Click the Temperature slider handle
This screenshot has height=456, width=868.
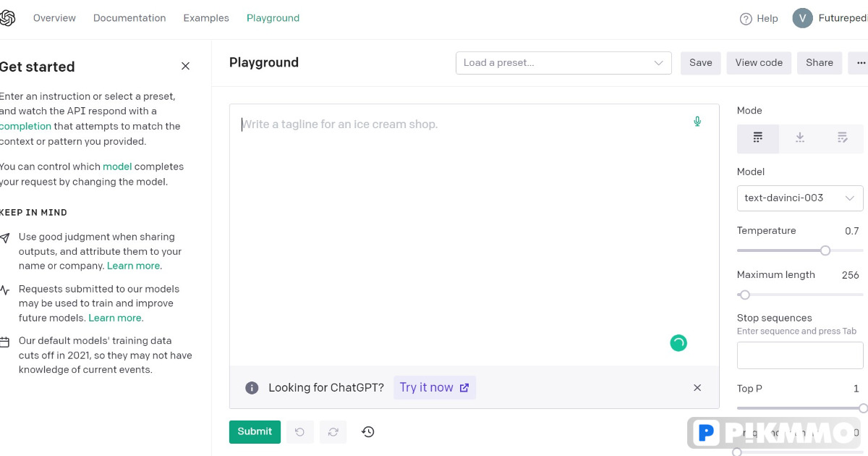[x=825, y=250]
